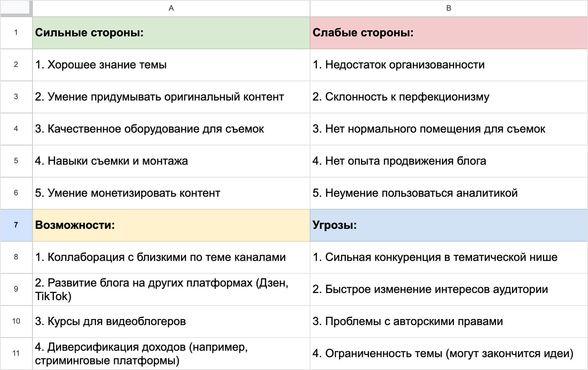Select column B header
This screenshot has height=370, width=588.
pos(448,8)
